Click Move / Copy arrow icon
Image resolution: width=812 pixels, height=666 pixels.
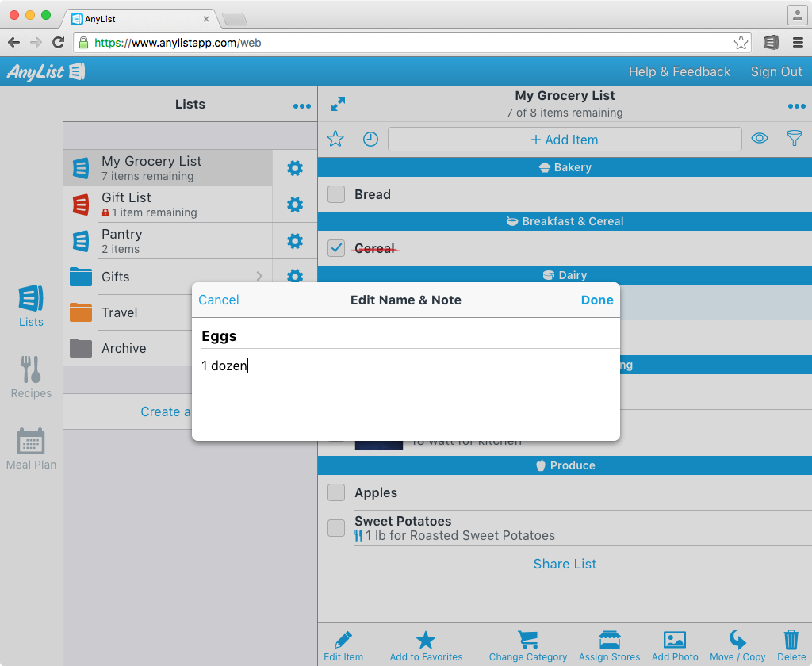(x=737, y=640)
